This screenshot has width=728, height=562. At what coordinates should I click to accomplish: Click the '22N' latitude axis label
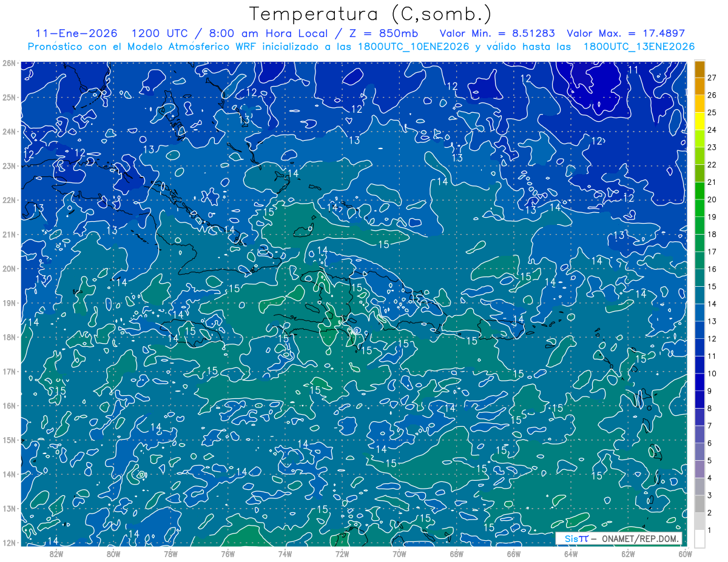9,200
